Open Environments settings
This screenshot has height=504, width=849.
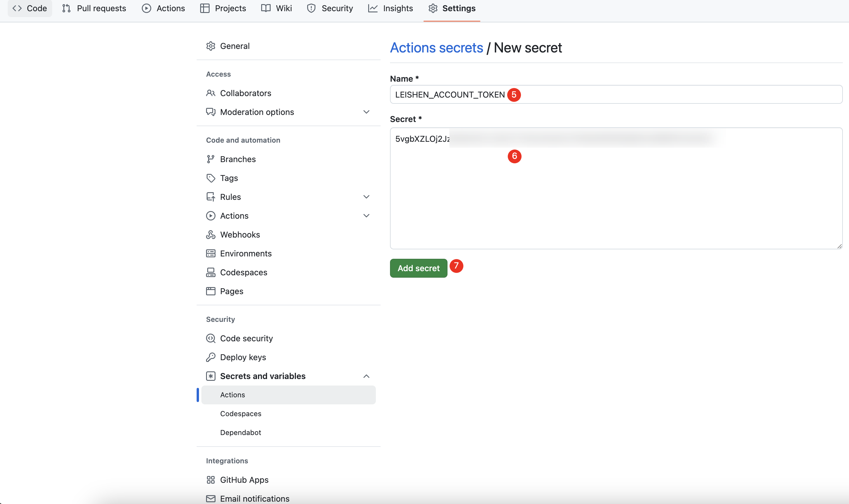click(288, 253)
